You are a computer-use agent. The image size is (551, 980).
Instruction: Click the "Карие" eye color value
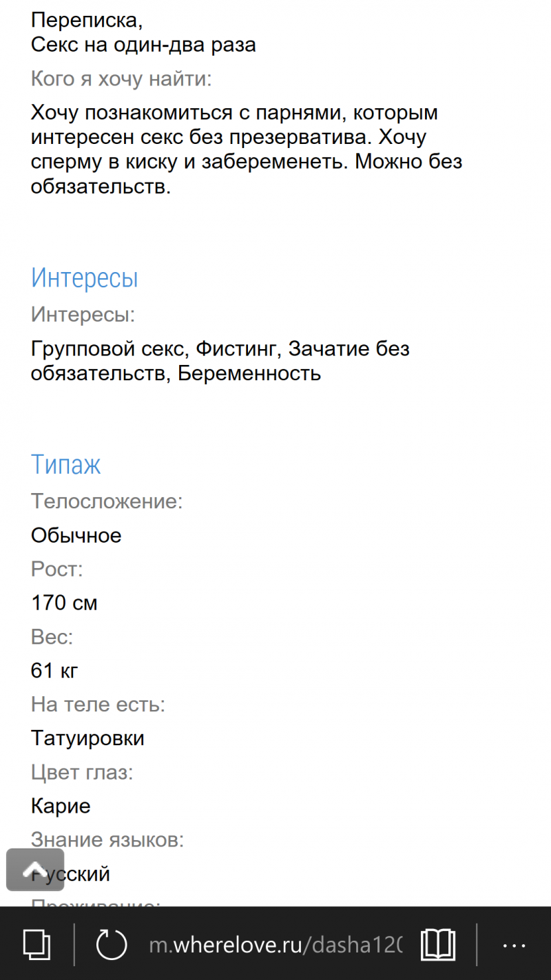pyautogui.click(x=61, y=806)
